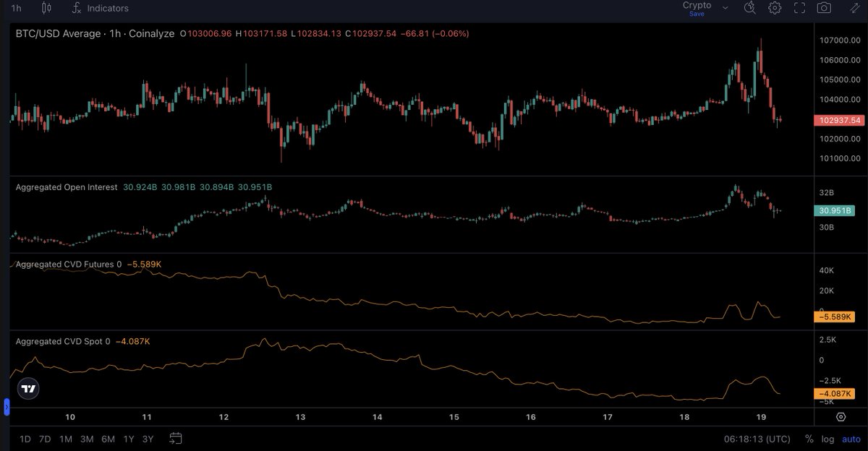Open the candlestick chart type selector

46,8
